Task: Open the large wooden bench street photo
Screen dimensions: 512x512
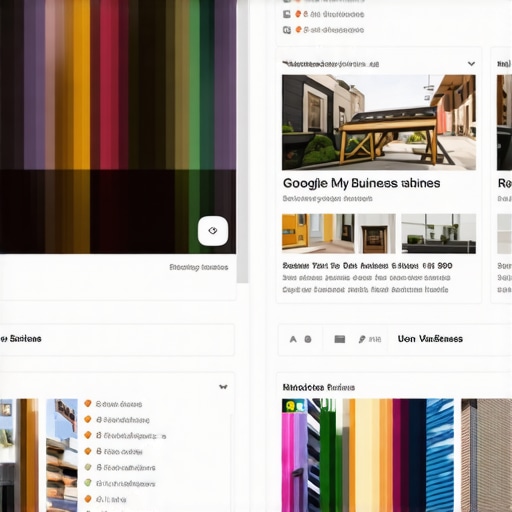Action: [379, 122]
